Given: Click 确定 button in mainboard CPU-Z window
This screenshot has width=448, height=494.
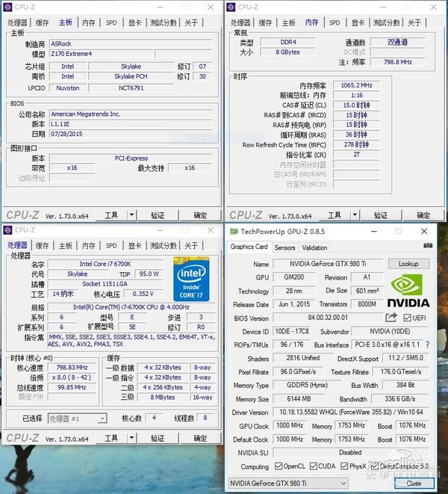Looking at the screenshot, I should coord(200,215).
